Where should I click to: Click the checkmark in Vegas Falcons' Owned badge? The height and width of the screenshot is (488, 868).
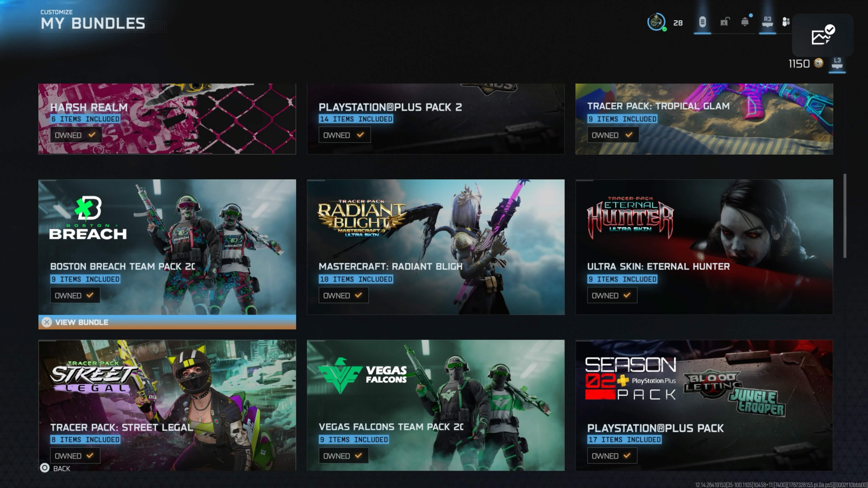pyautogui.click(x=358, y=455)
